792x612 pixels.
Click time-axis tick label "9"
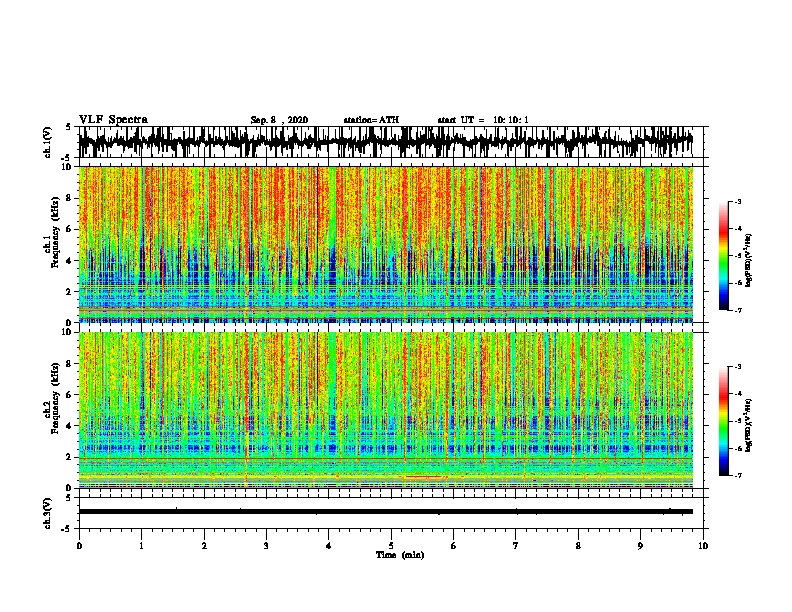point(640,546)
